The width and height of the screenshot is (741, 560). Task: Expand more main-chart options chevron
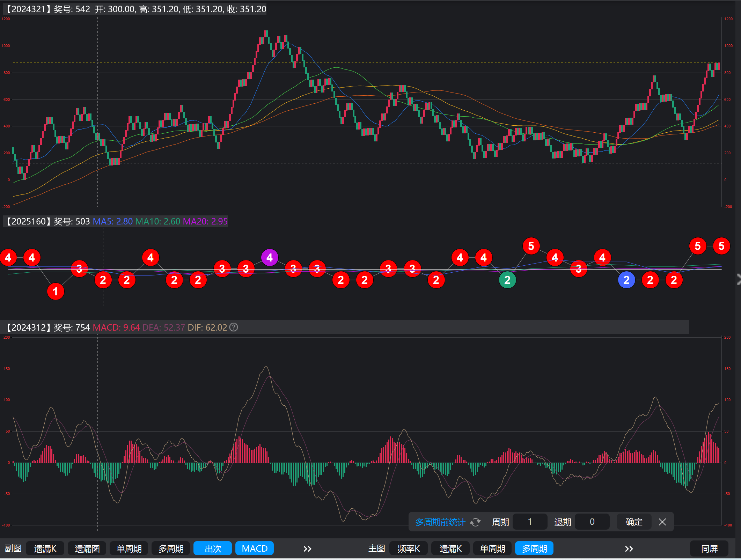(629, 548)
